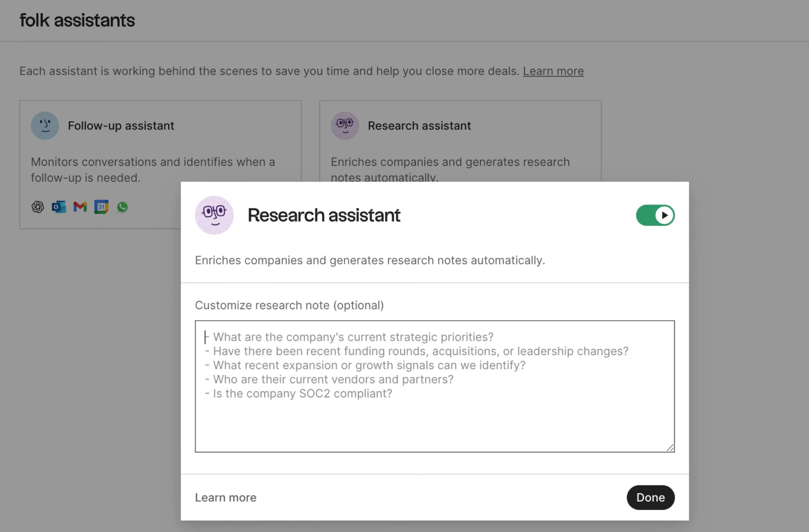The width and height of the screenshot is (809, 532).
Task: Click the Gmail integration icon
Action: [x=80, y=207]
